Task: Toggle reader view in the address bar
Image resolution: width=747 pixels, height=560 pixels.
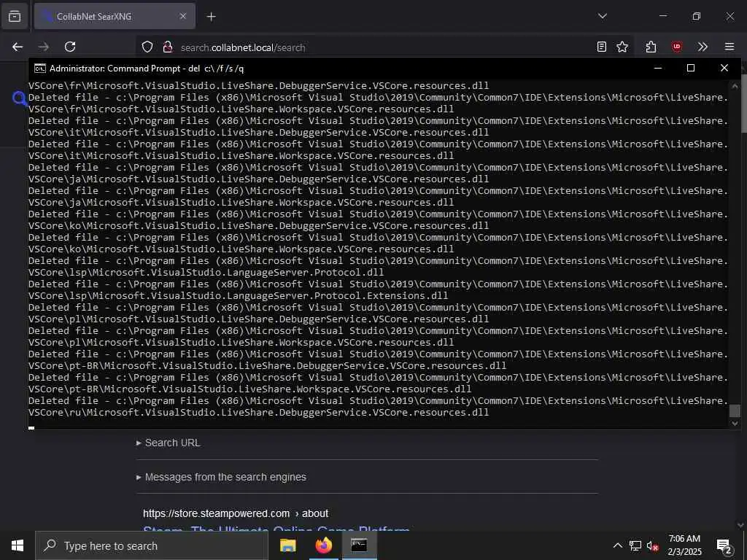Action: coord(602,47)
